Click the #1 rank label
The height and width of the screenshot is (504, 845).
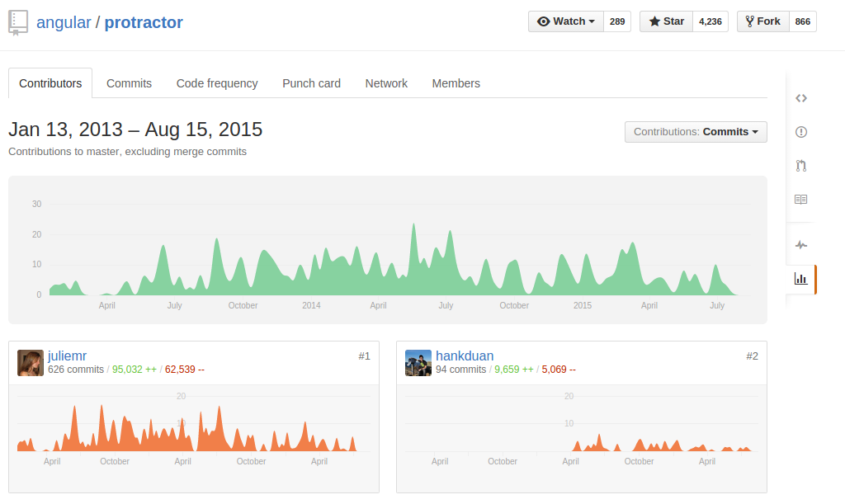[x=364, y=356]
